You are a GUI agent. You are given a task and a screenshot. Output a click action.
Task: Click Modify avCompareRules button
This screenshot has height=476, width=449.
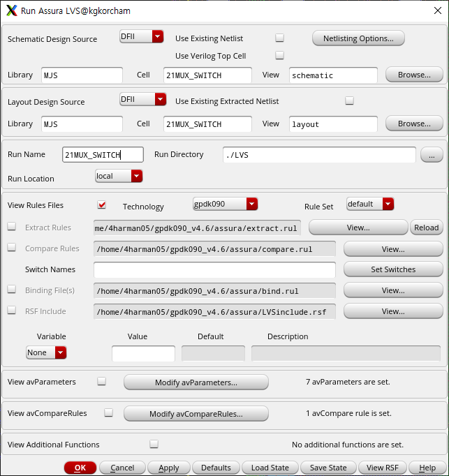[x=196, y=414]
